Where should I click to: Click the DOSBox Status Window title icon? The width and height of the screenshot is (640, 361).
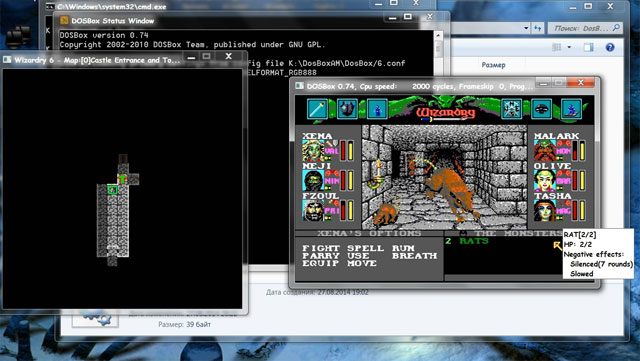pyautogui.click(x=64, y=20)
